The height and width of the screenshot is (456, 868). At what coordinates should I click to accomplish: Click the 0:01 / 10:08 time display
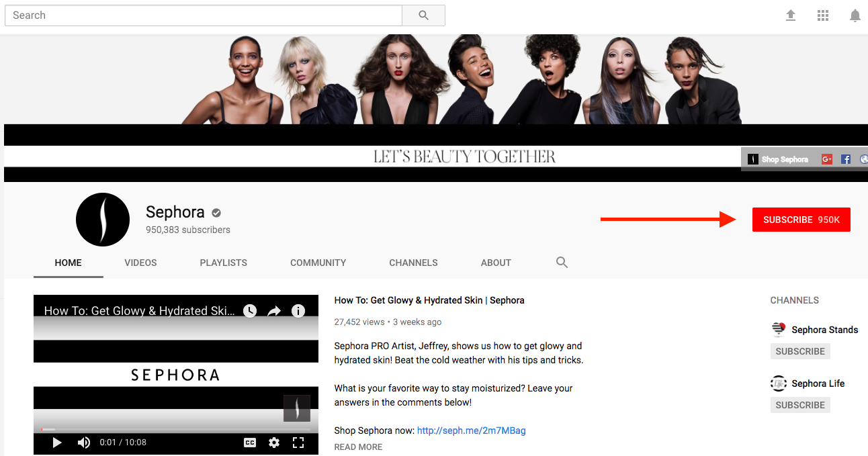pyautogui.click(x=123, y=443)
